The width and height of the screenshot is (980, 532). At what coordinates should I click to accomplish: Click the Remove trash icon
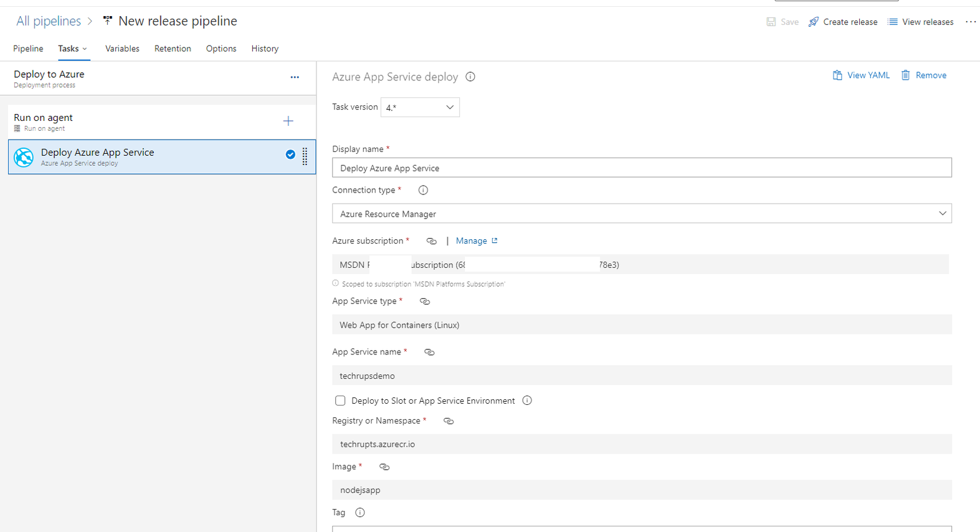pos(906,75)
